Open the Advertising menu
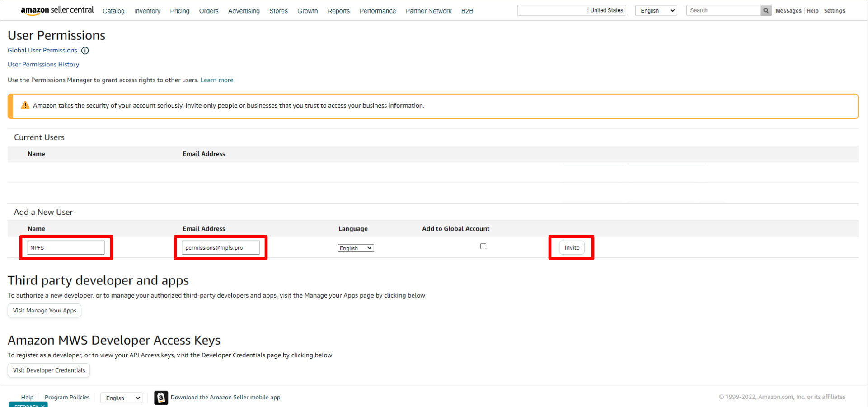The width and height of the screenshot is (868, 407). point(244,11)
